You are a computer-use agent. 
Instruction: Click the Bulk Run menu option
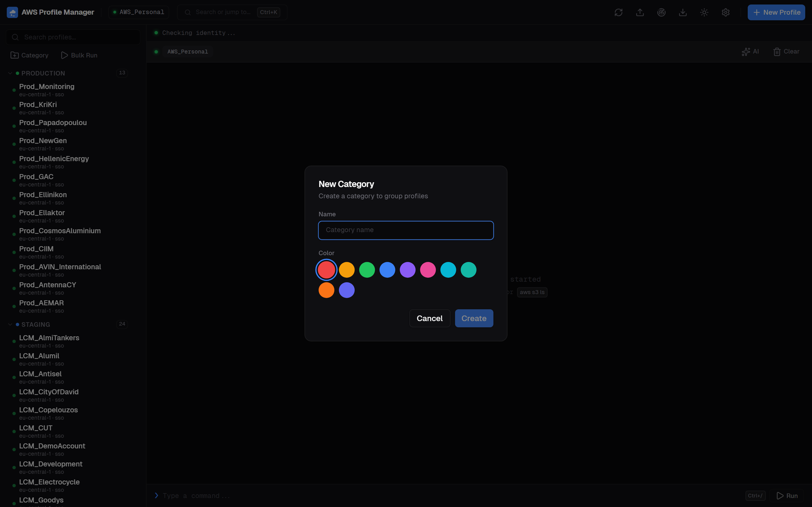tap(79, 55)
